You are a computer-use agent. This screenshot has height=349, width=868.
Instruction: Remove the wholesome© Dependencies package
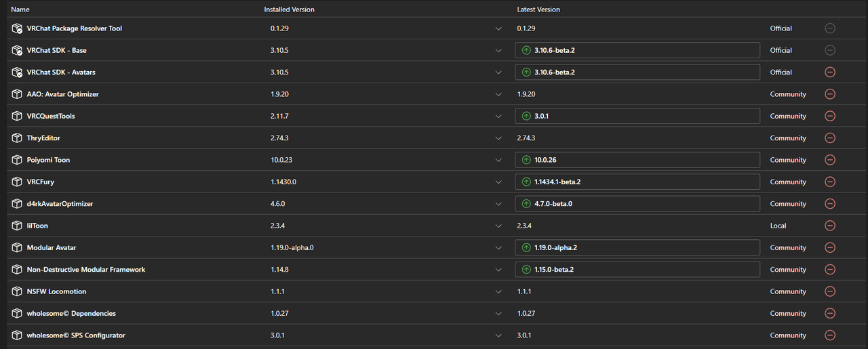[829, 313]
